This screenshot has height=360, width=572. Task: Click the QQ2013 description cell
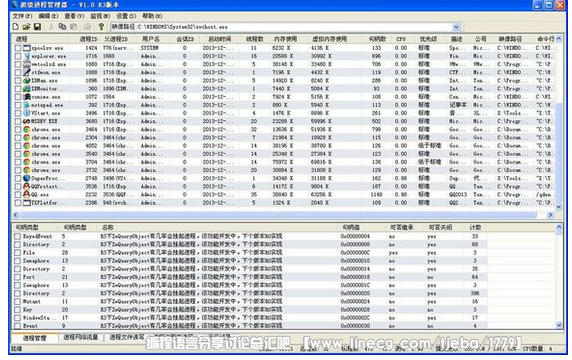tap(458, 195)
